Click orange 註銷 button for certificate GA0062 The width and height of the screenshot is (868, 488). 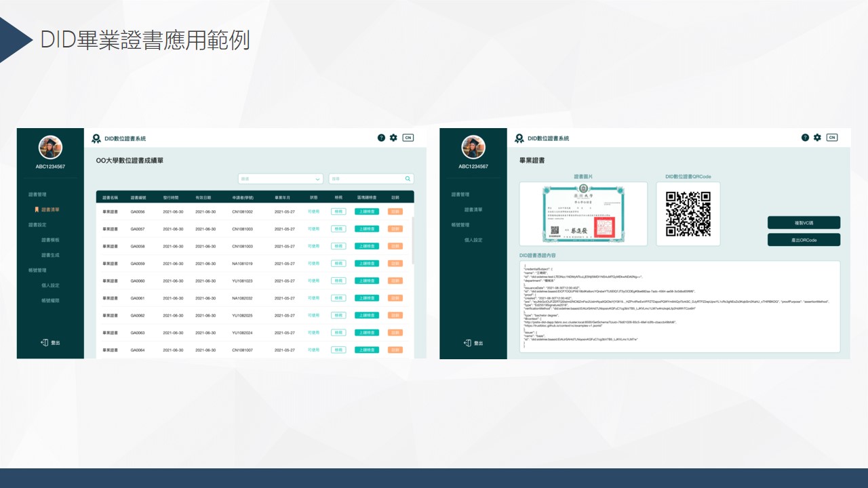(x=395, y=315)
